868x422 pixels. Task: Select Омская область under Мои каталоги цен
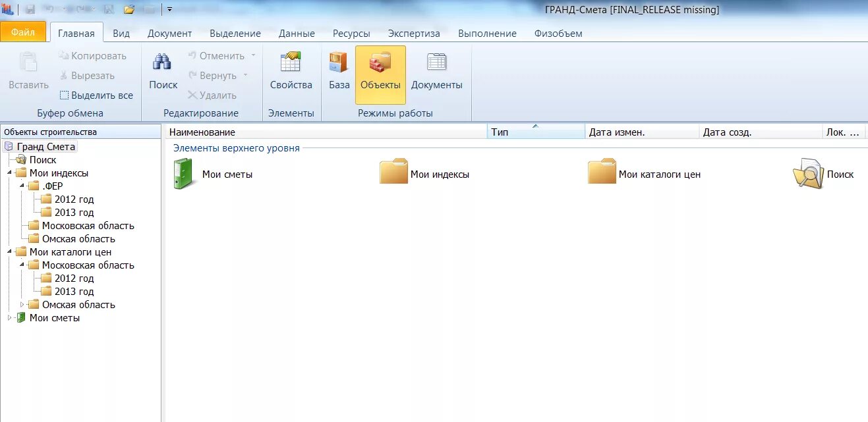(78, 305)
